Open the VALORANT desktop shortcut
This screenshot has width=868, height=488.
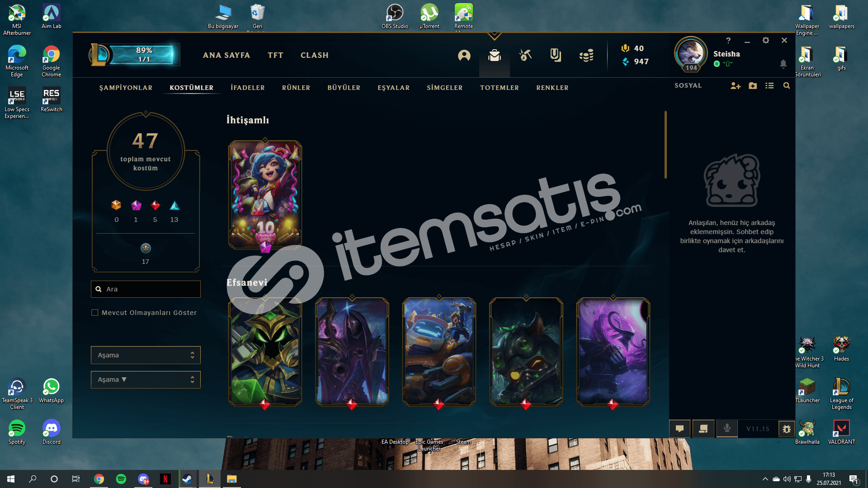(841, 432)
